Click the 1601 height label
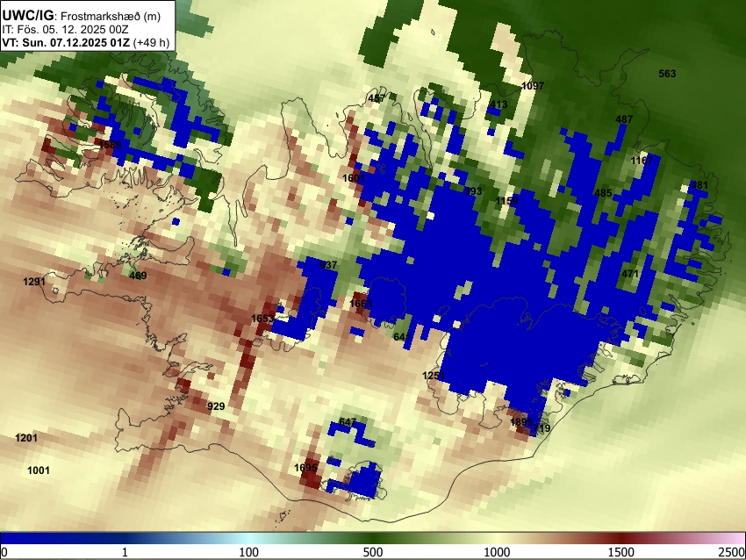 point(354,178)
